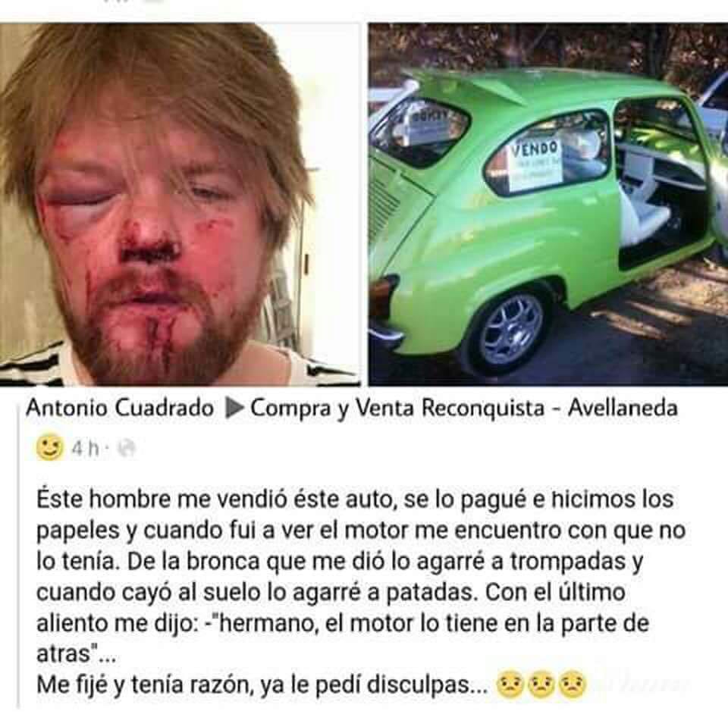Open the injured man's face photo
Viewport: 728px width, 714px height.
(x=180, y=204)
